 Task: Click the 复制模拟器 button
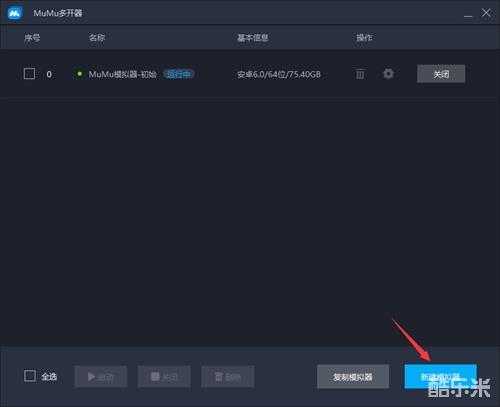(x=353, y=377)
